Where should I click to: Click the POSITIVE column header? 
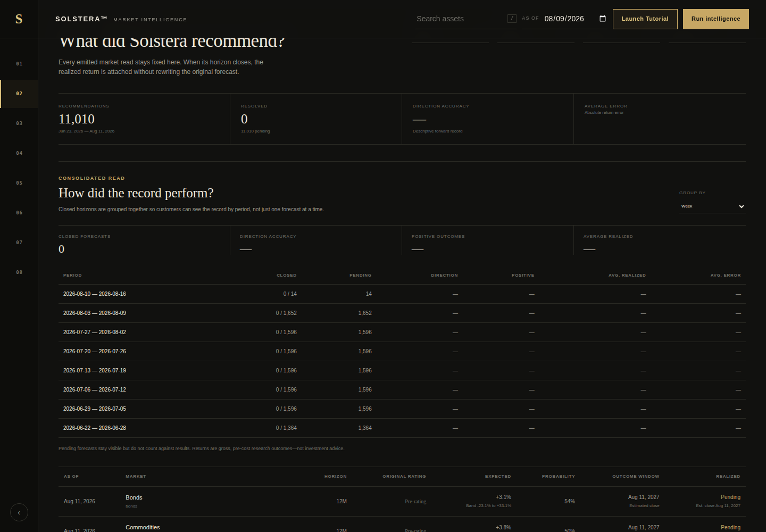point(523,276)
